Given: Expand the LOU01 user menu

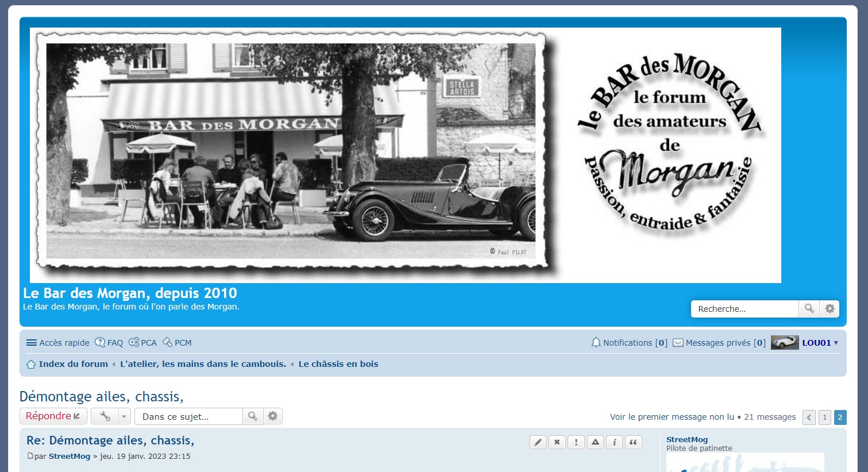Looking at the screenshot, I should [x=820, y=343].
